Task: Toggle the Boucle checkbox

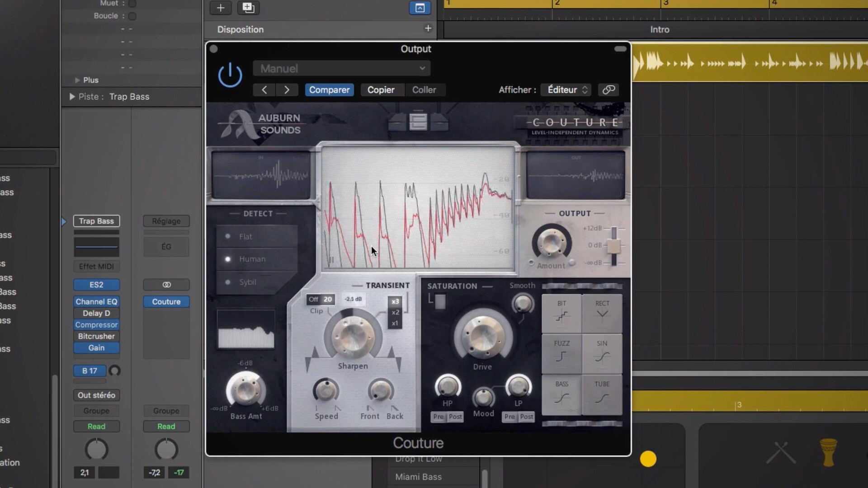Action: (132, 16)
